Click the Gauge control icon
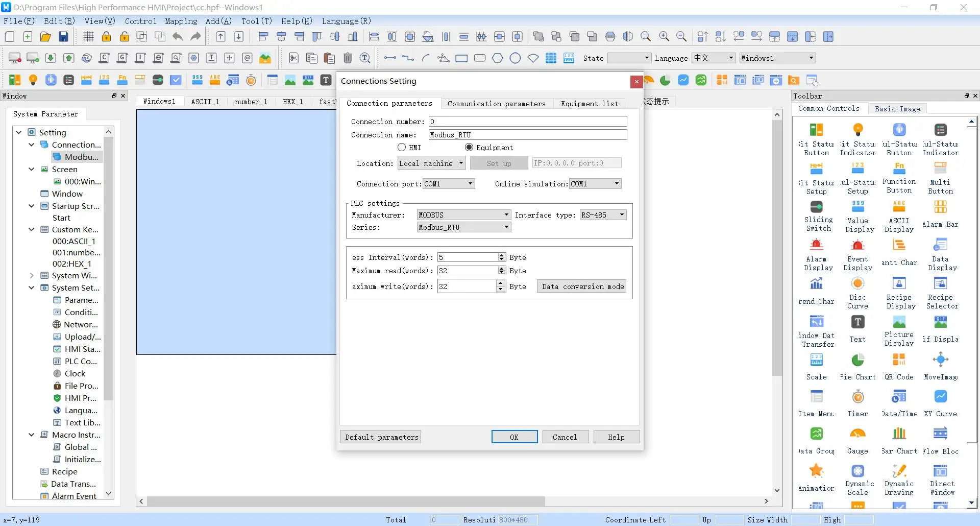 (857, 434)
